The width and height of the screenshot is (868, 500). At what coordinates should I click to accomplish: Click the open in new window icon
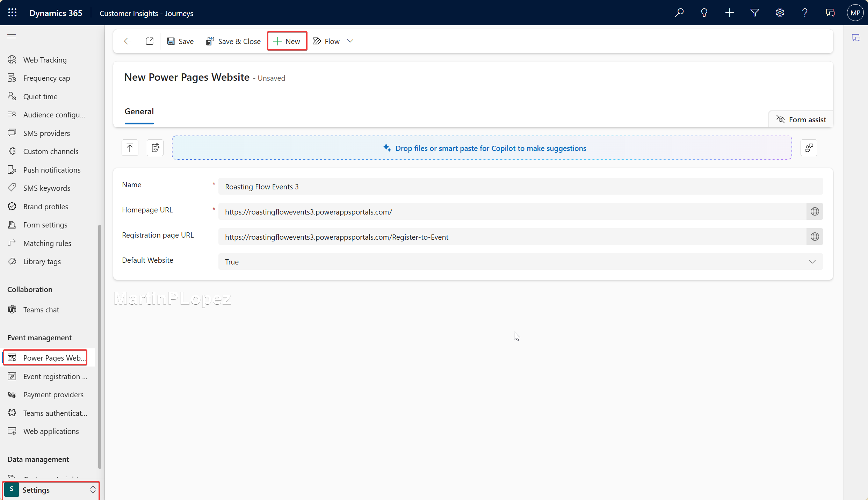[150, 41]
